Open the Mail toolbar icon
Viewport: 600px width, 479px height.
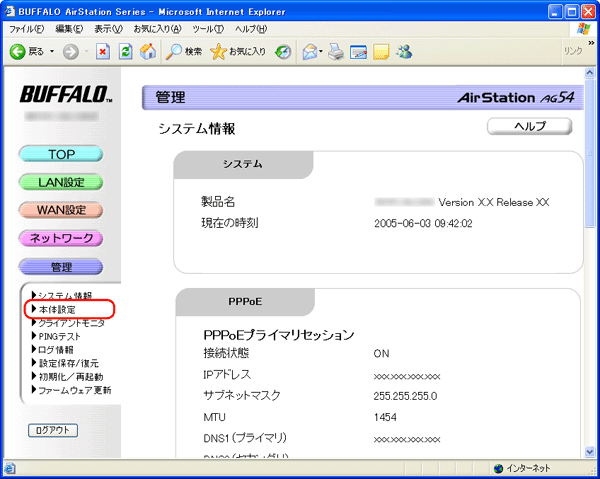point(311,51)
